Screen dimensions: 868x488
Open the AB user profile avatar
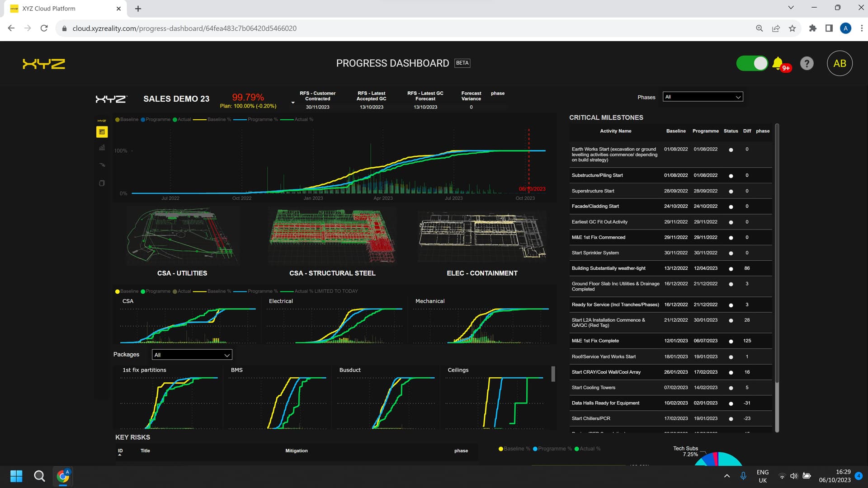[840, 63]
